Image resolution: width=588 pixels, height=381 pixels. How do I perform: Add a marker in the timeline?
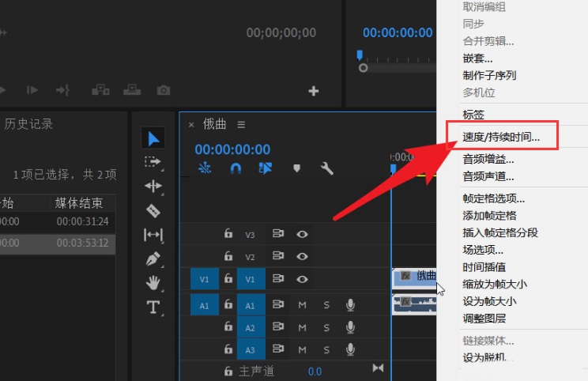[x=297, y=168]
